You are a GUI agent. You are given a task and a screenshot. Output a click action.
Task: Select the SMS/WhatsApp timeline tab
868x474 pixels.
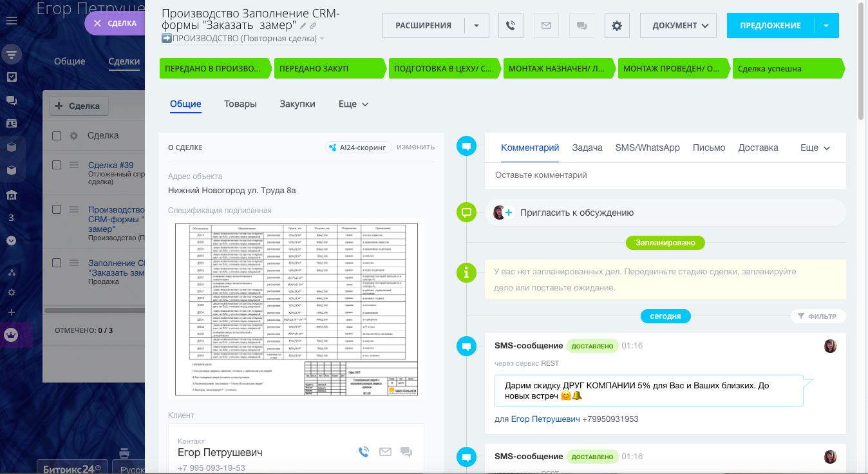[648, 147]
